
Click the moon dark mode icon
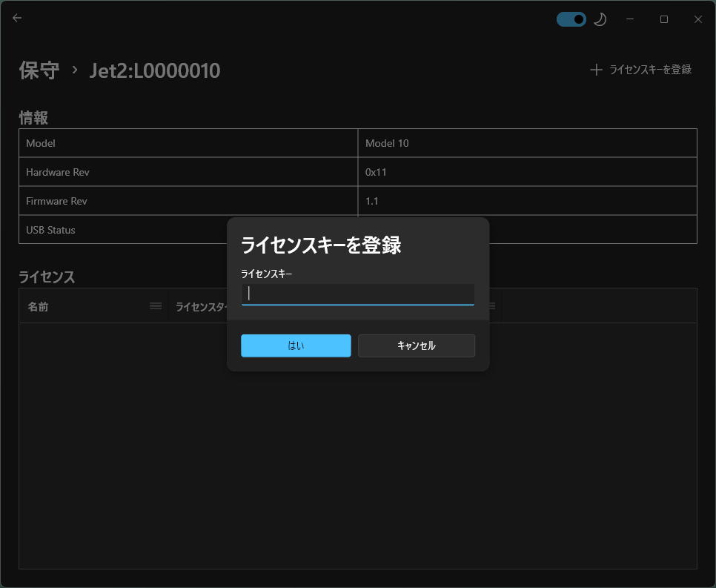(x=600, y=19)
